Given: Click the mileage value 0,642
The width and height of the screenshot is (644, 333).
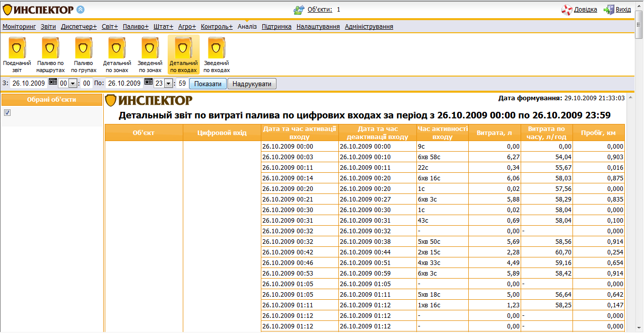Looking at the screenshot, I should tap(599, 295).
